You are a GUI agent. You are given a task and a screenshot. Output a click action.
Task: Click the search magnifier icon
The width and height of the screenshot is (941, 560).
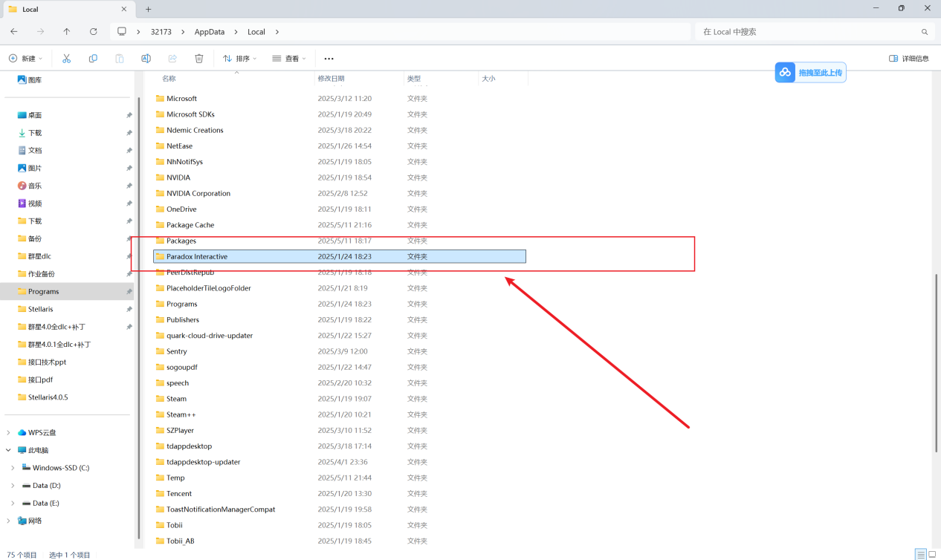pos(925,32)
